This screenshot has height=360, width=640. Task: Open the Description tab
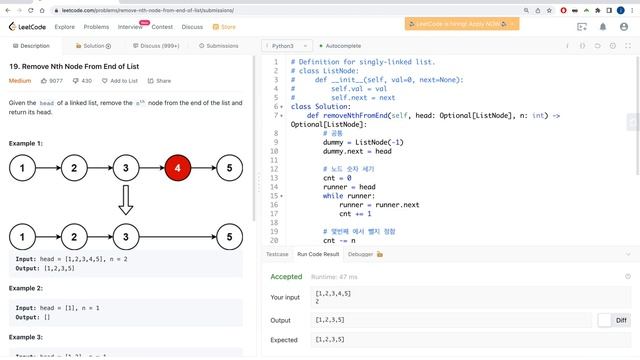[31, 46]
